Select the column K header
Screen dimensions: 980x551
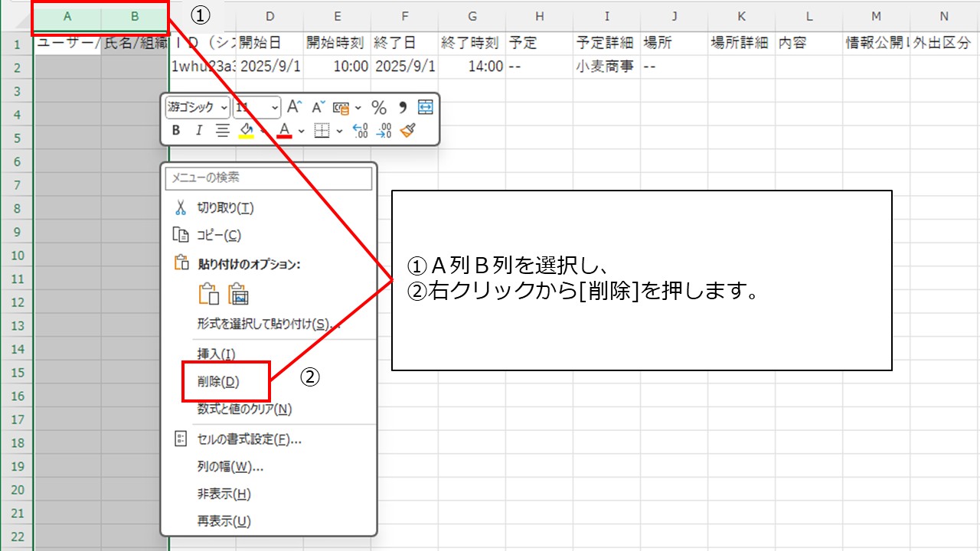pyautogui.click(x=742, y=16)
